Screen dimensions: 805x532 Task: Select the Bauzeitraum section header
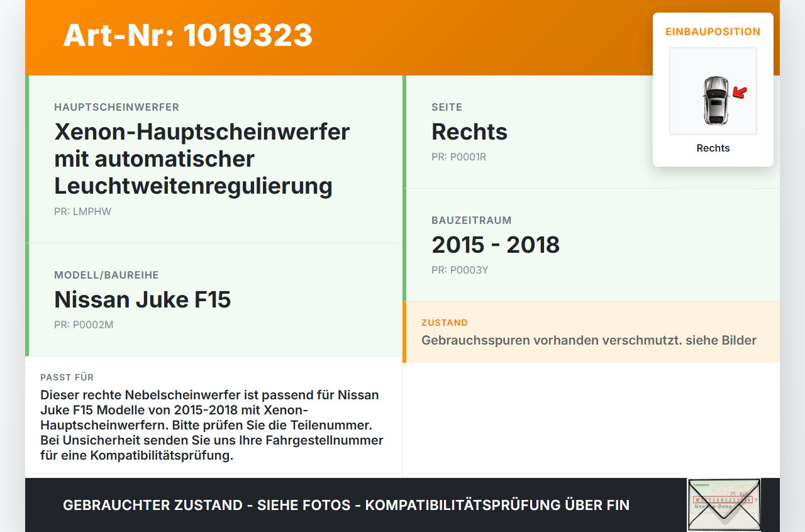pyautogui.click(x=471, y=220)
